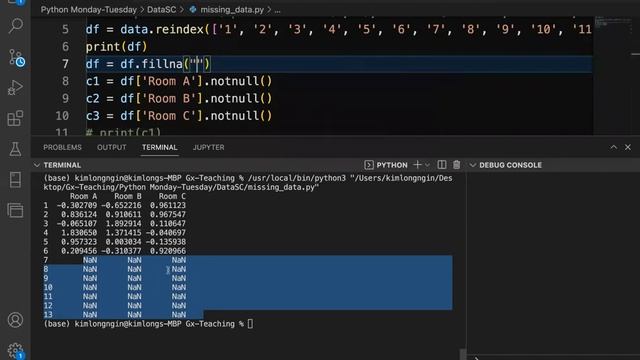Click value 0.110647 in terminal output
The height and width of the screenshot is (360, 640).
pyautogui.click(x=168, y=224)
